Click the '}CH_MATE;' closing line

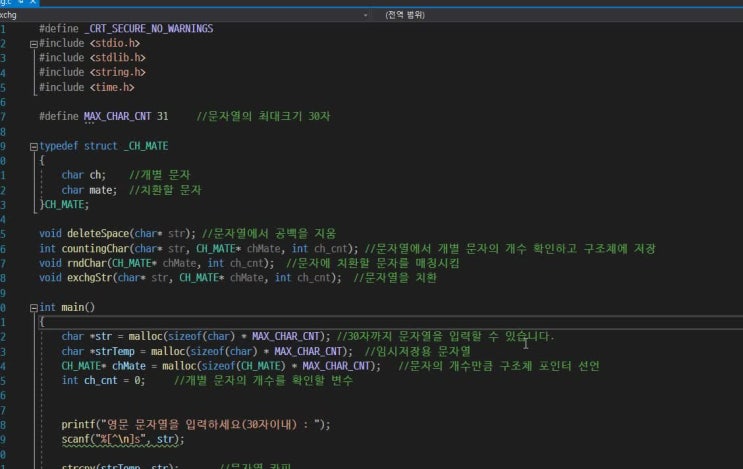(64, 205)
